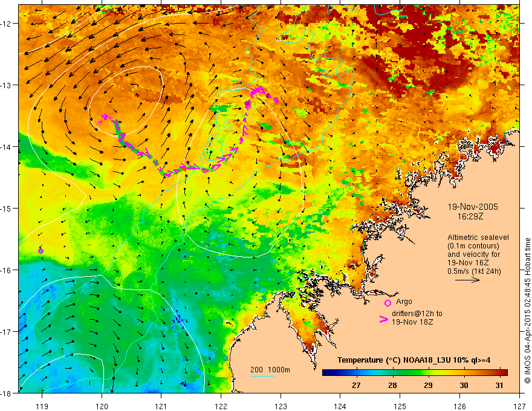The image size is (532, 411).
Task: Click the '-12' latitude axis label
Action: coord(7,24)
